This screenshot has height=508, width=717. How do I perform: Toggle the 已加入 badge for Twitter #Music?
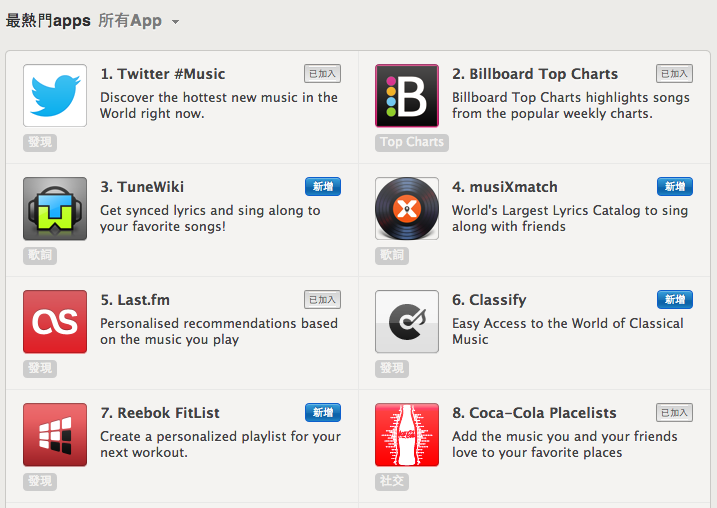pyautogui.click(x=322, y=73)
